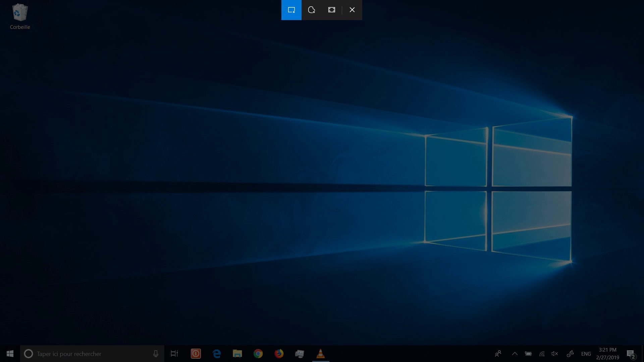
Task: Open File Explorer from taskbar
Action: point(237,354)
